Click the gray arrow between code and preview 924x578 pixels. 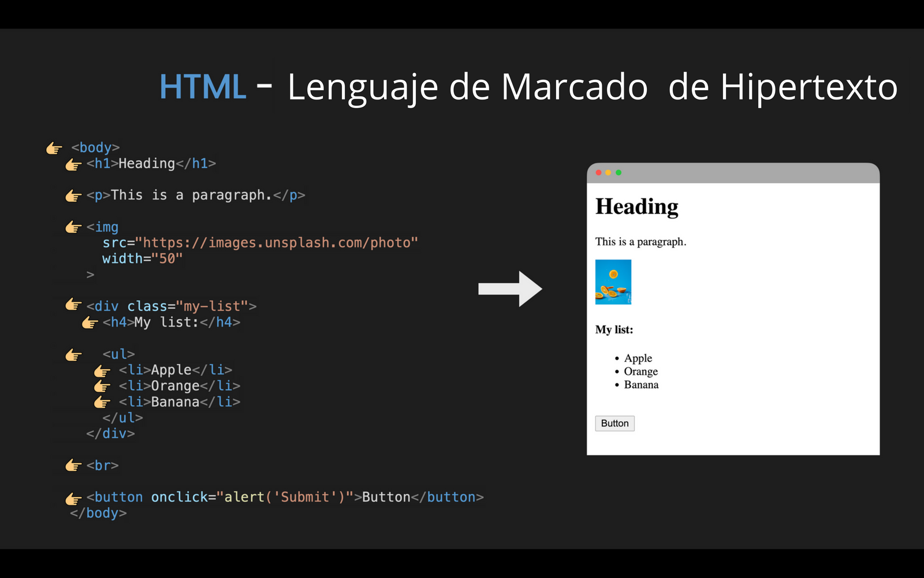click(511, 290)
